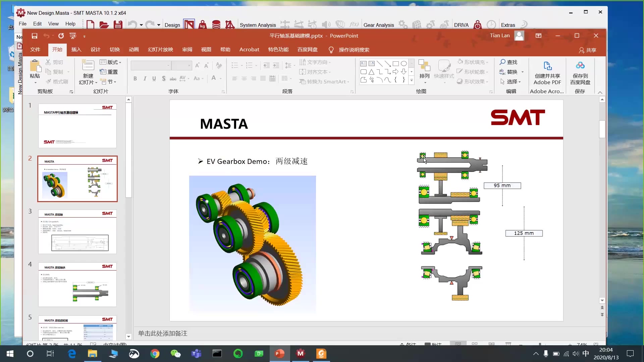
Task: Open the Insert (插入) ribbon tab
Action: tap(76, 50)
